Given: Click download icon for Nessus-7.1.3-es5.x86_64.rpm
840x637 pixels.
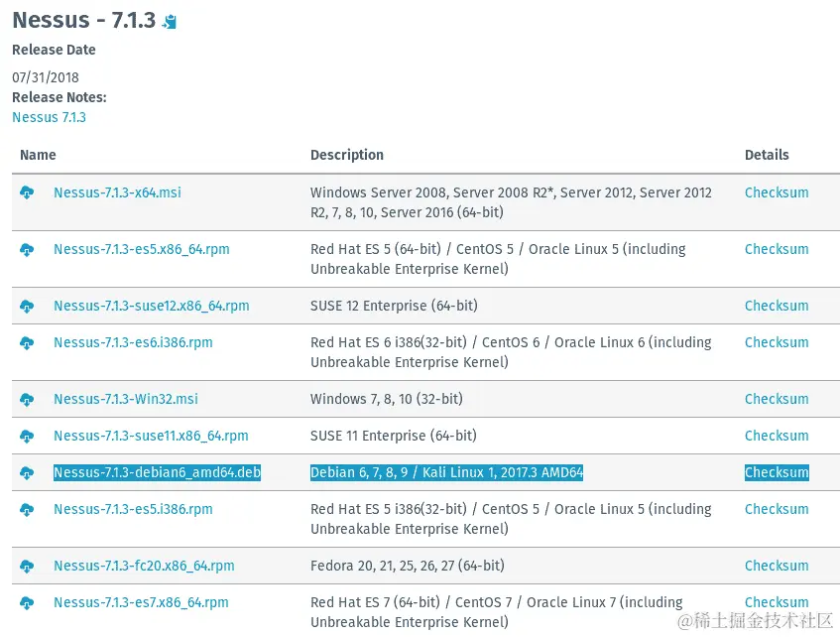Looking at the screenshot, I should [x=27, y=249].
